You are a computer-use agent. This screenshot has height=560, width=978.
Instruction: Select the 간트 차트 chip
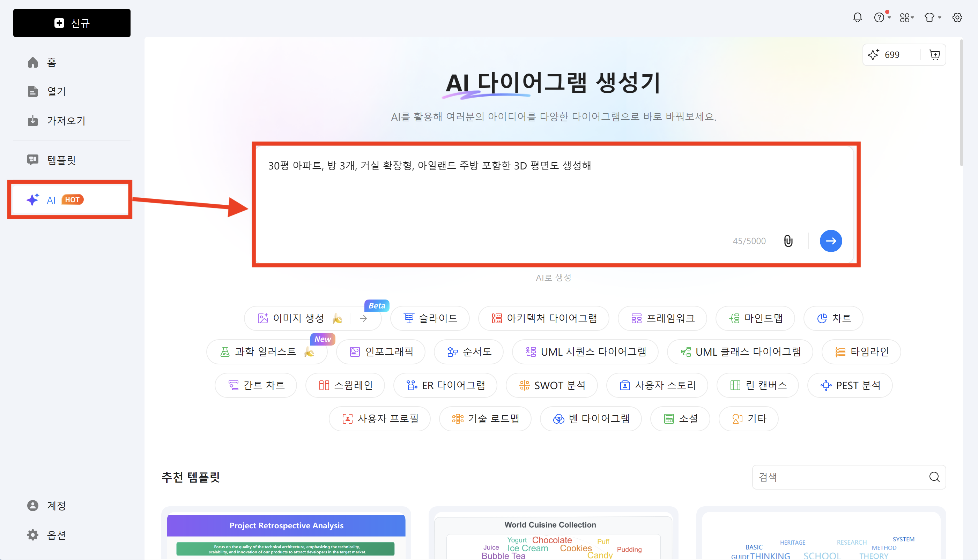[256, 385]
